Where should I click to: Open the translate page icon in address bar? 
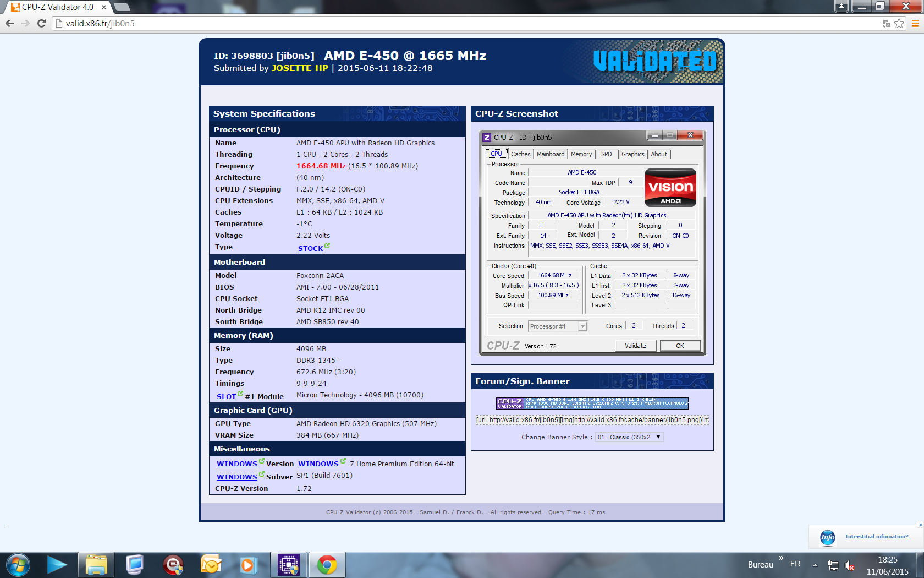(x=887, y=23)
